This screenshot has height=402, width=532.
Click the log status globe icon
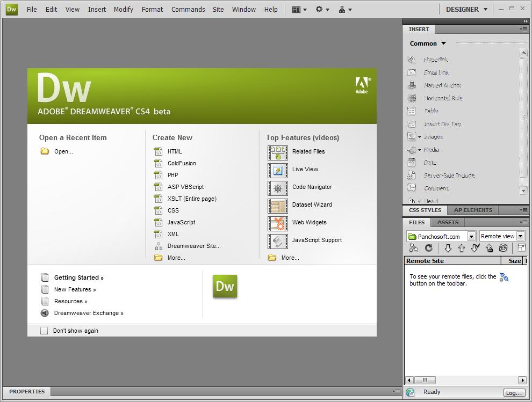pyautogui.click(x=410, y=392)
